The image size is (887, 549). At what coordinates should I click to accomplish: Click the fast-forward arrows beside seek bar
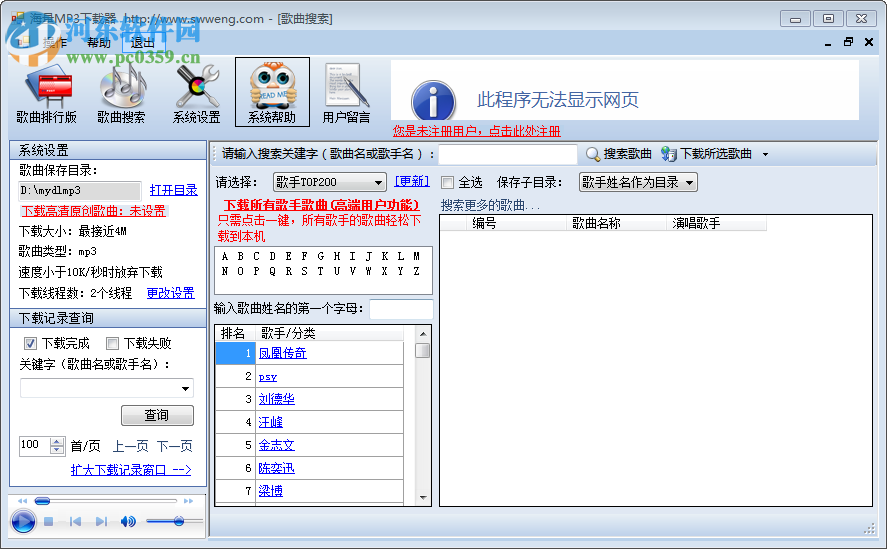click(188, 501)
